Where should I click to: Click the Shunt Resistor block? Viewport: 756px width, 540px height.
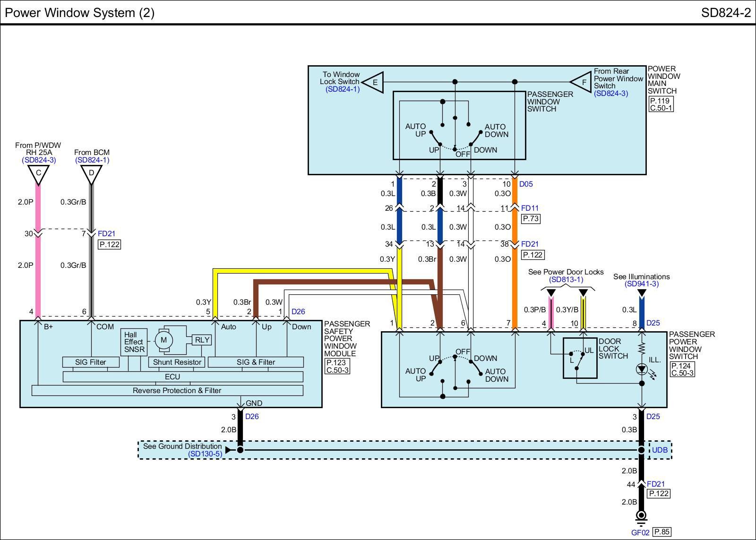tap(177, 362)
